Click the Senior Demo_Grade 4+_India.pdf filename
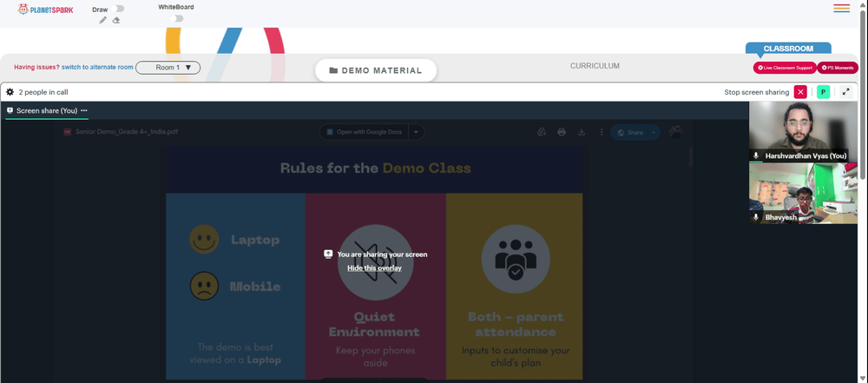868x383 pixels. pos(127,132)
